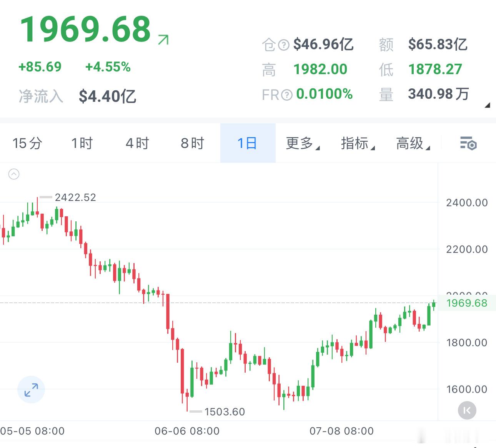Select the 1时 timeframe

82,143
